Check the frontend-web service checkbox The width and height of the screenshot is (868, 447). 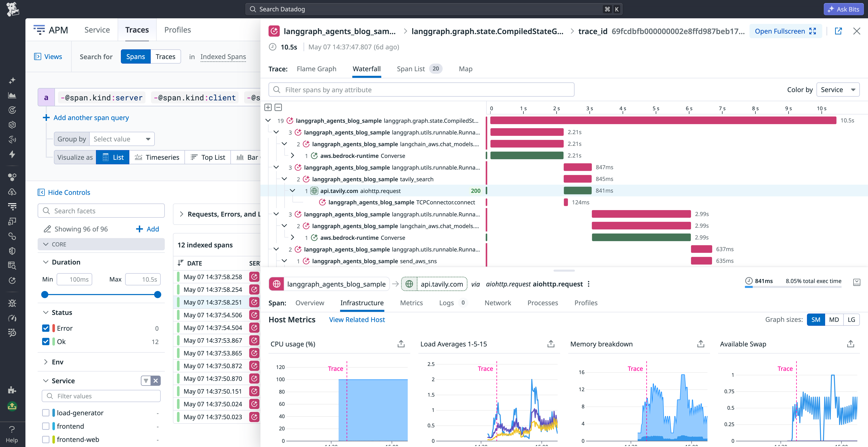coord(46,439)
